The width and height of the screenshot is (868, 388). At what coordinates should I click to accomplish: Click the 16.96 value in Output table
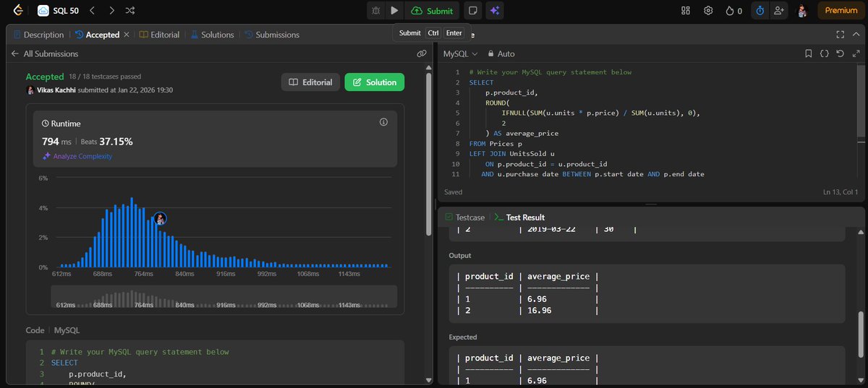point(539,311)
